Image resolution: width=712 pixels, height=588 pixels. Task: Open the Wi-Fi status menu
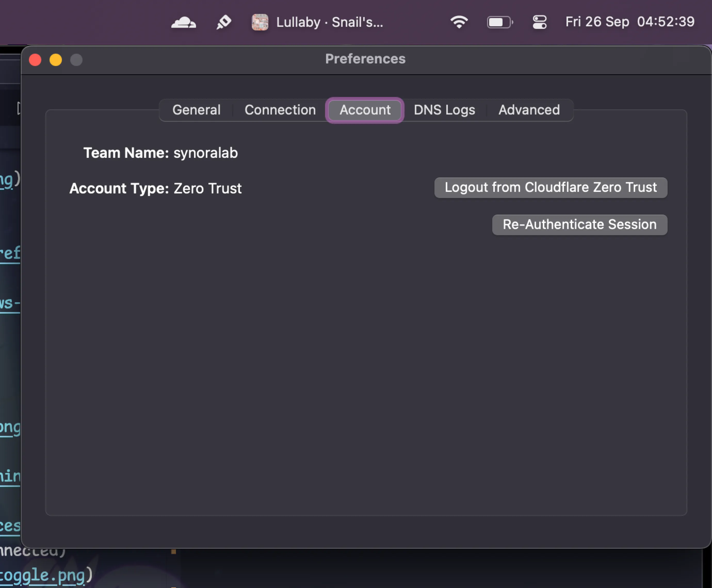[x=459, y=22]
